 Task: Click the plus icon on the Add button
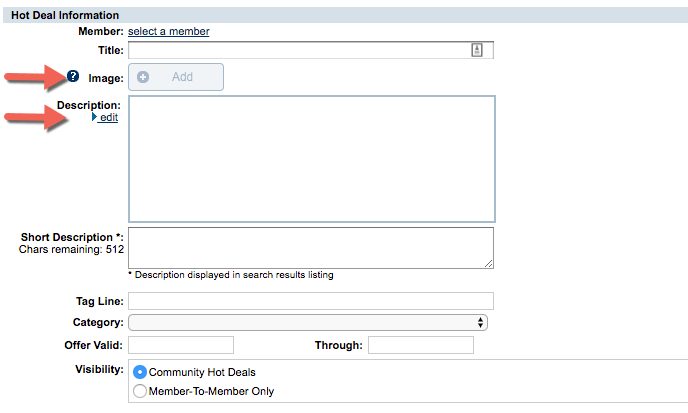tap(143, 77)
